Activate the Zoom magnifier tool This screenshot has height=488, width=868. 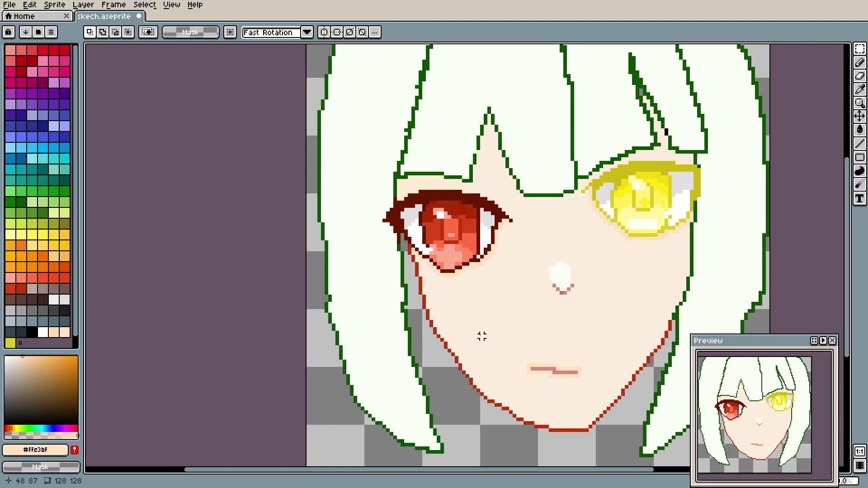(x=859, y=103)
